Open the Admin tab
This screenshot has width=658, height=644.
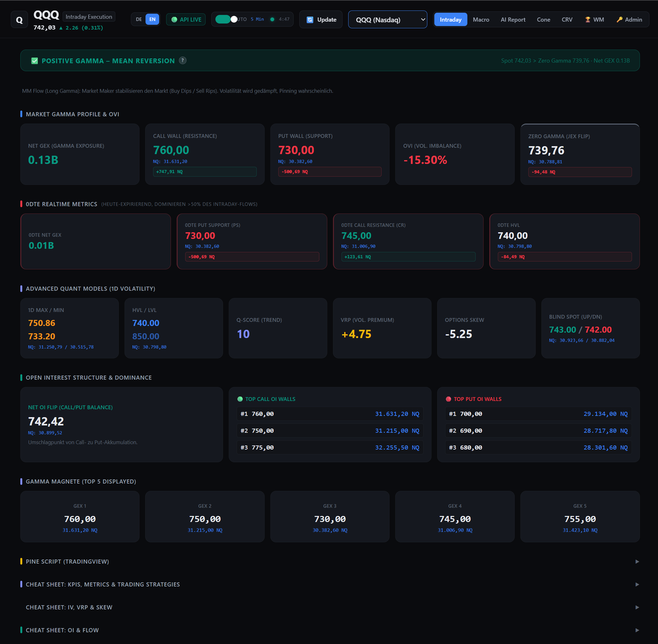click(629, 20)
